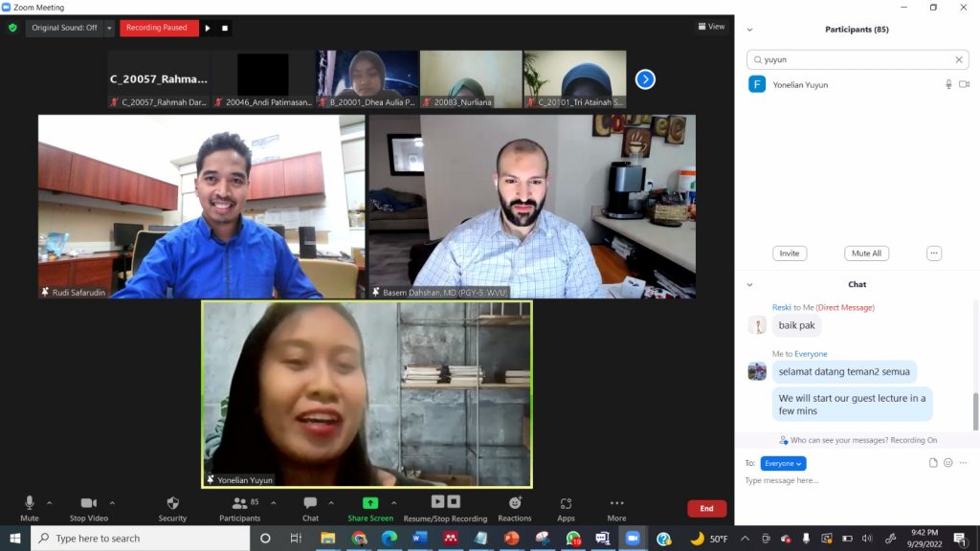Click the green Share Screen icon
Image resolution: width=980 pixels, height=551 pixels.
[x=370, y=503]
